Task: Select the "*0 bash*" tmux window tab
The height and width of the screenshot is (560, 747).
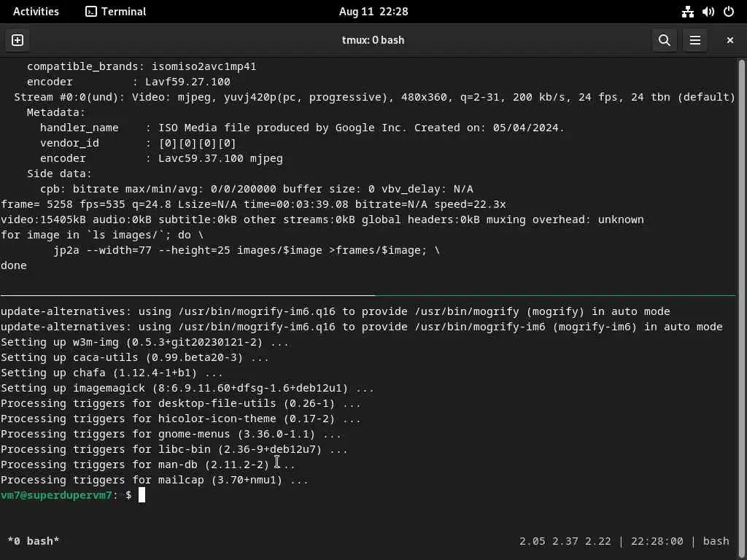Action: coord(34,541)
